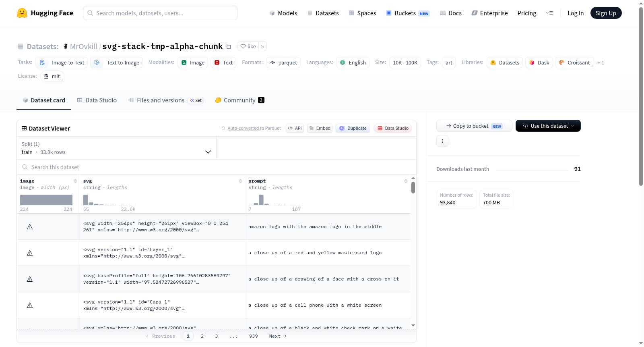Click the Sign Up button

coord(606,13)
